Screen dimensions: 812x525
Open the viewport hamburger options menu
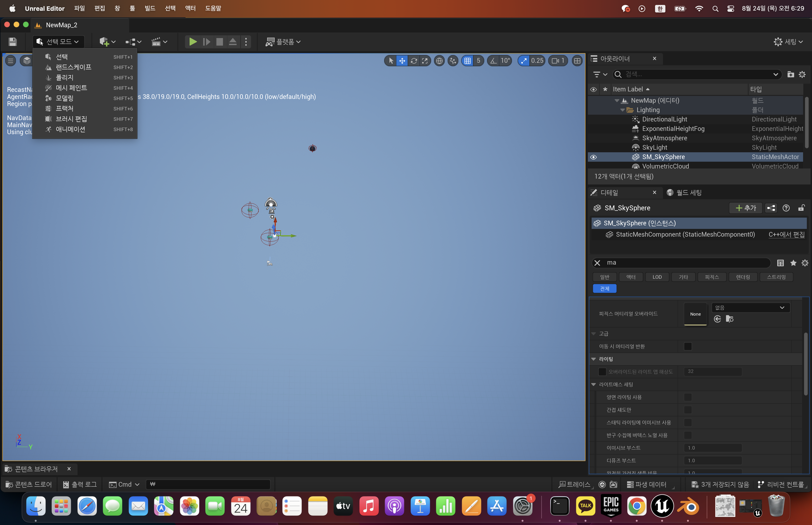pyautogui.click(x=11, y=61)
